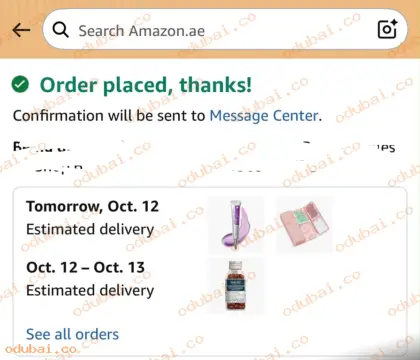The width and height of the screenshot is (420, 360).
Task: View all orders via See all orders
Action: click(x=72, y=334)
